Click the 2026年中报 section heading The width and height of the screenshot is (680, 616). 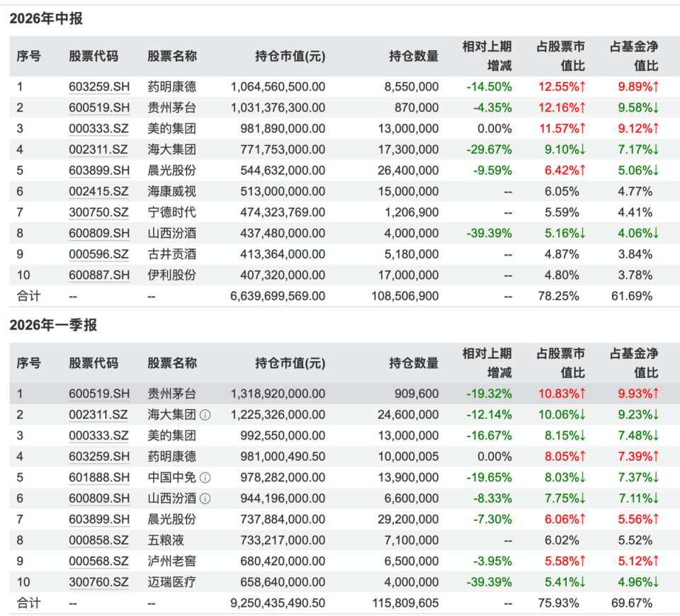click(x=46, y=18)
